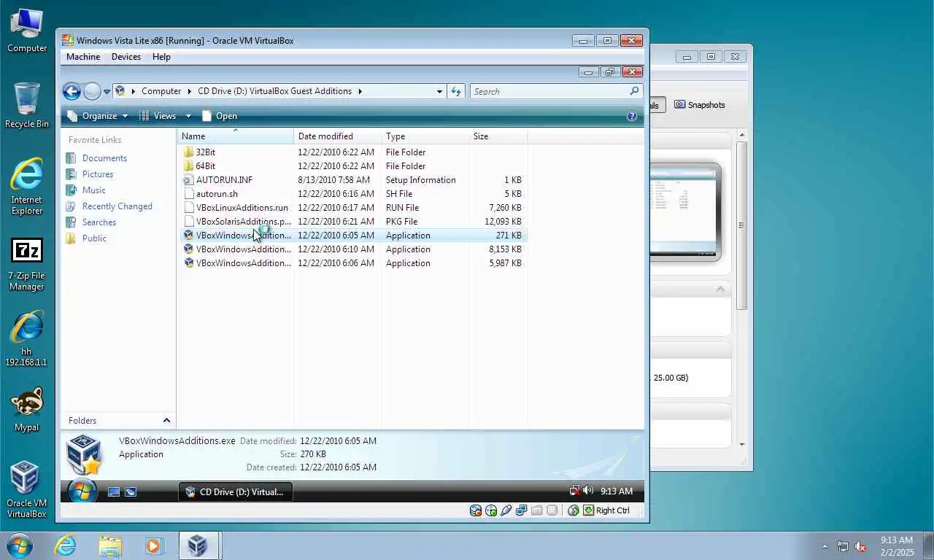Screen dimensions: 934x560
Task: Open the Views dropdown arrow
Action: tap(188, 116)
